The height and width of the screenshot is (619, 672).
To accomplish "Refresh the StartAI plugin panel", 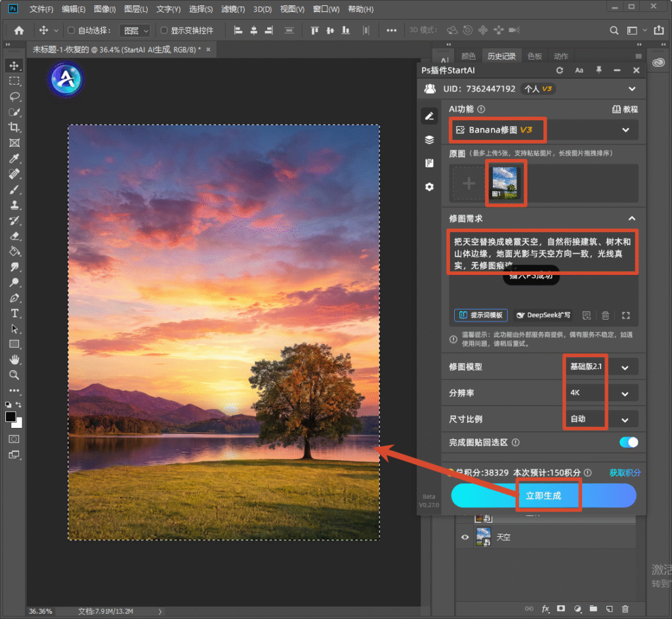I will [560, 70].
